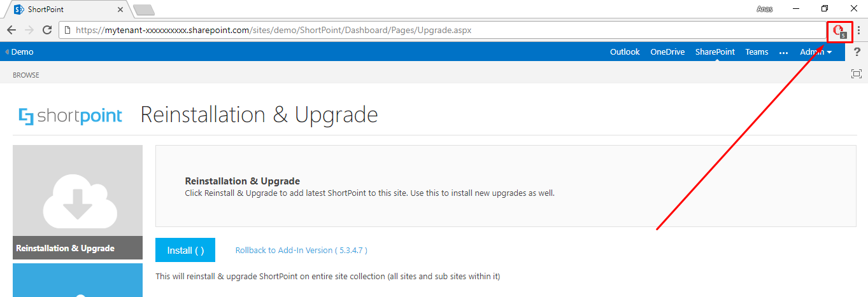Click the Reinstallation & Upgrade page heading
The width and height of the screenshot is (868, 297).
259,115
